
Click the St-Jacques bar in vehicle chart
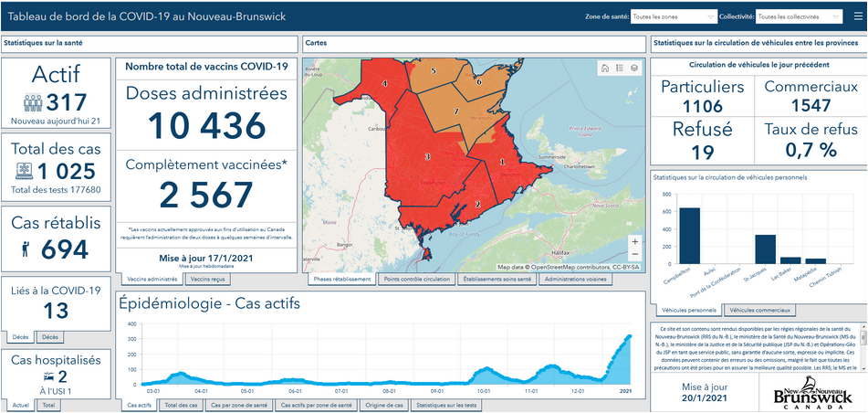pos(766,249)
